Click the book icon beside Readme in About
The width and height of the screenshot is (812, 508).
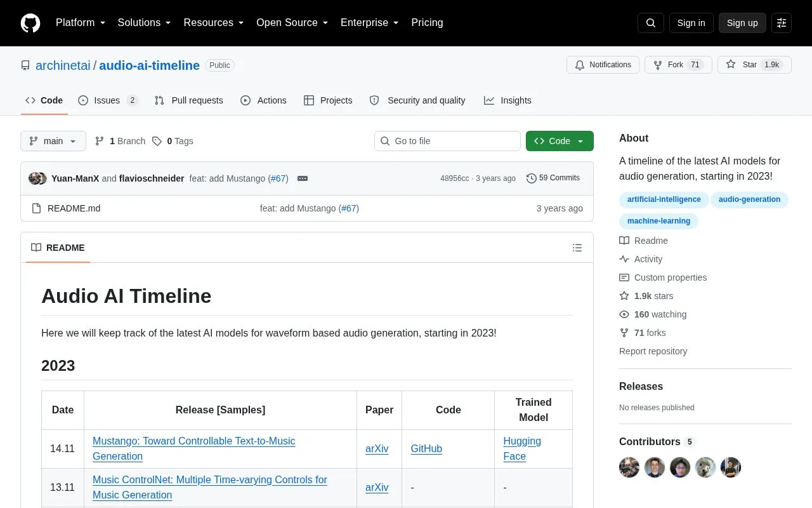[624, 241]
